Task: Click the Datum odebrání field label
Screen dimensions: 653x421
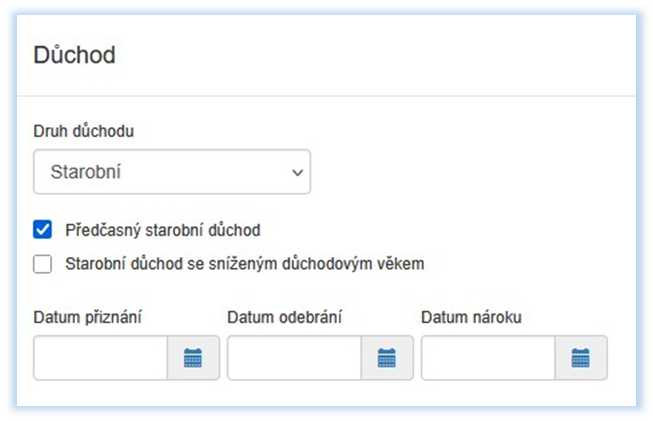Action: tap(285, 318)
